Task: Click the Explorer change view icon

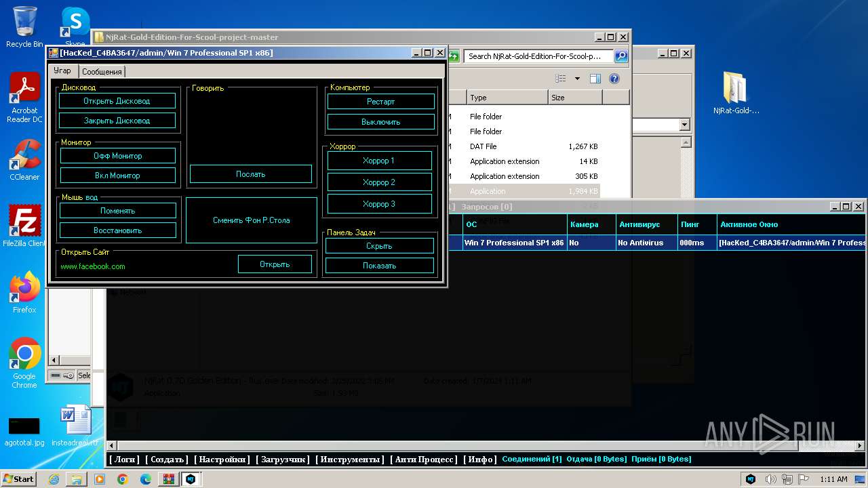Action: 560,79
